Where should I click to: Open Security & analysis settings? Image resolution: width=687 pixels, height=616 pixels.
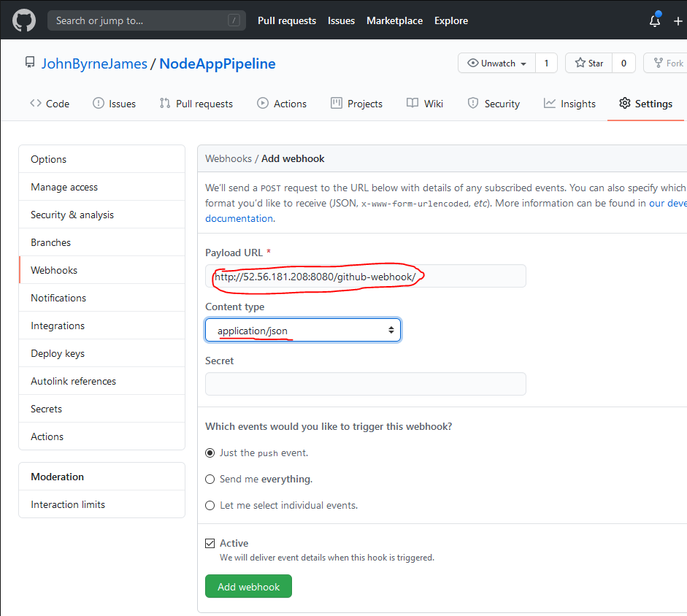click(x=101, y=215)
